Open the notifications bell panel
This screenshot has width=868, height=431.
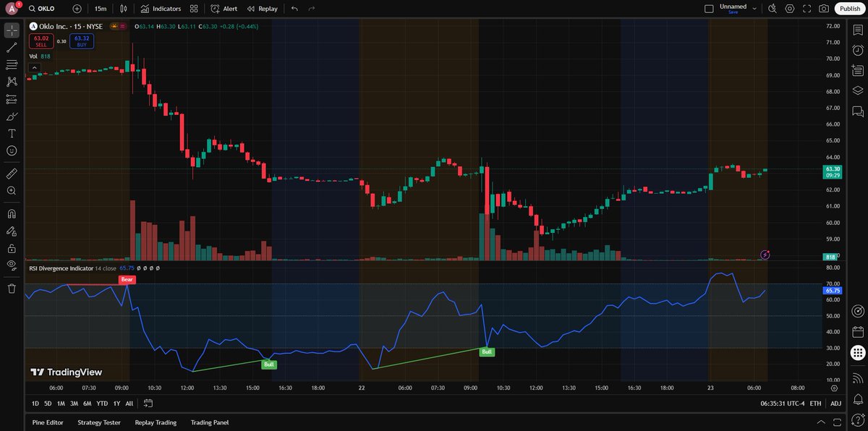click(x=858, y=398)
